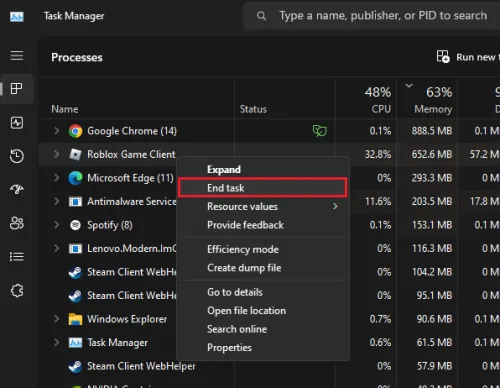Screen dimensions: 500x388
Task: Choose Search online in the context menu
Action: (263, 329)
